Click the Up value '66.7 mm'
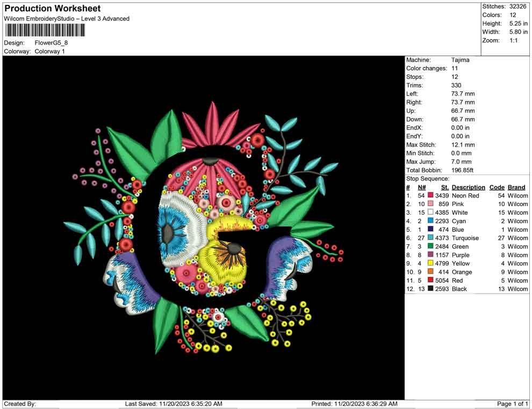The width and height of the screenshot is (532, 409). coord(463,111)
